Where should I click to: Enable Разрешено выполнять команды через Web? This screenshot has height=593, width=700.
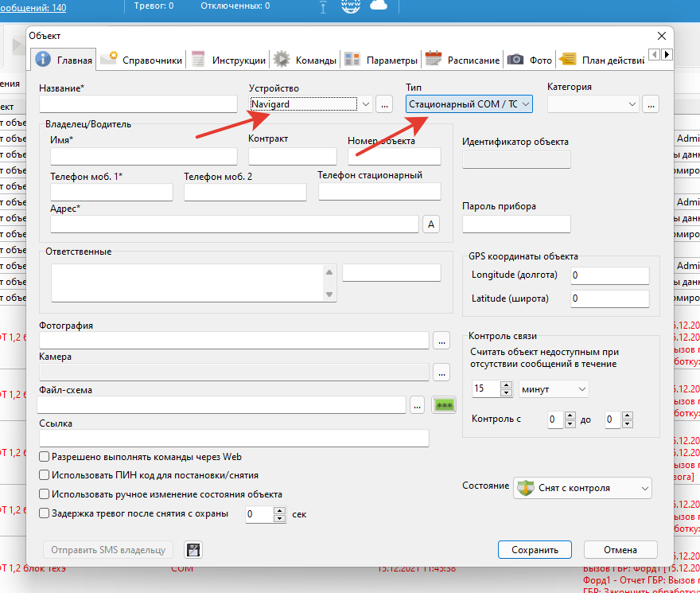[44, 457]
